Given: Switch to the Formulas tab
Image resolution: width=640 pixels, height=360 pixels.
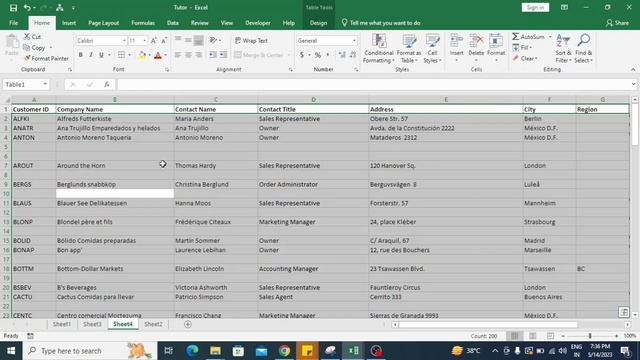Looking at the screenshot, I should tap(143, 23).
